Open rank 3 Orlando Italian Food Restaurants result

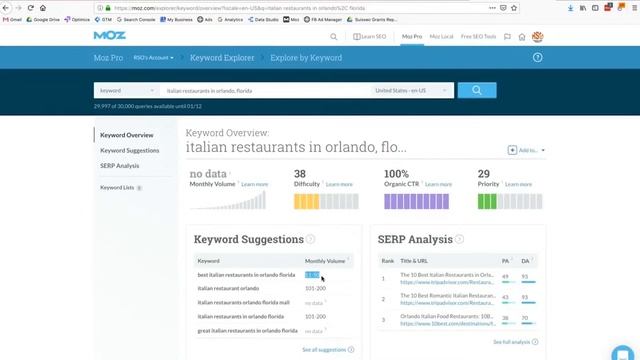coord(447,316)
